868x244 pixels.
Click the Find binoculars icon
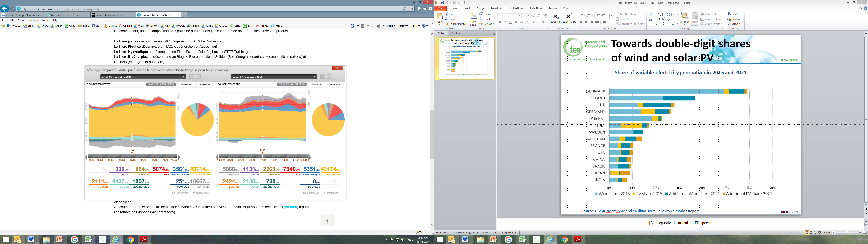(729, 14)
